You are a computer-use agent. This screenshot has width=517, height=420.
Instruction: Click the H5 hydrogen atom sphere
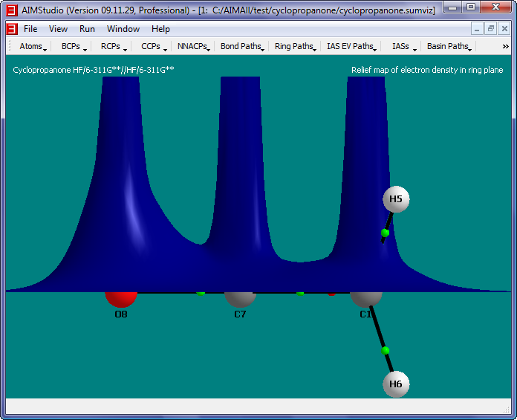pyautogui.click(x=396, y=199)
